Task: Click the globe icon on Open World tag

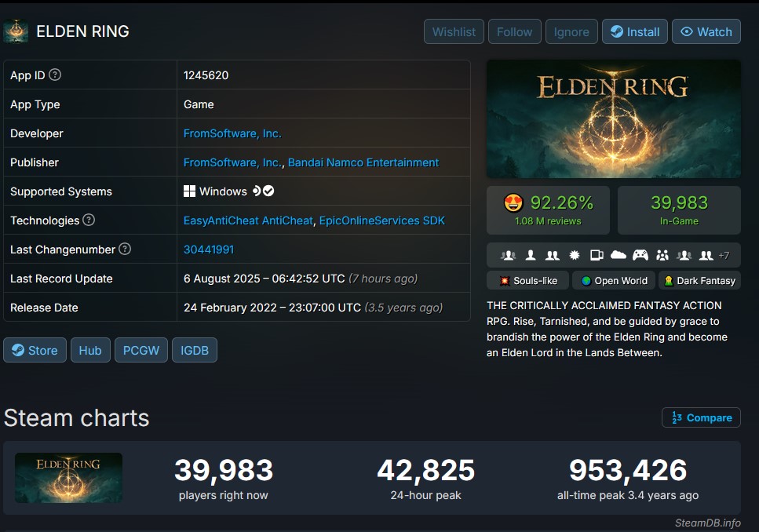Action: (586, 281)
